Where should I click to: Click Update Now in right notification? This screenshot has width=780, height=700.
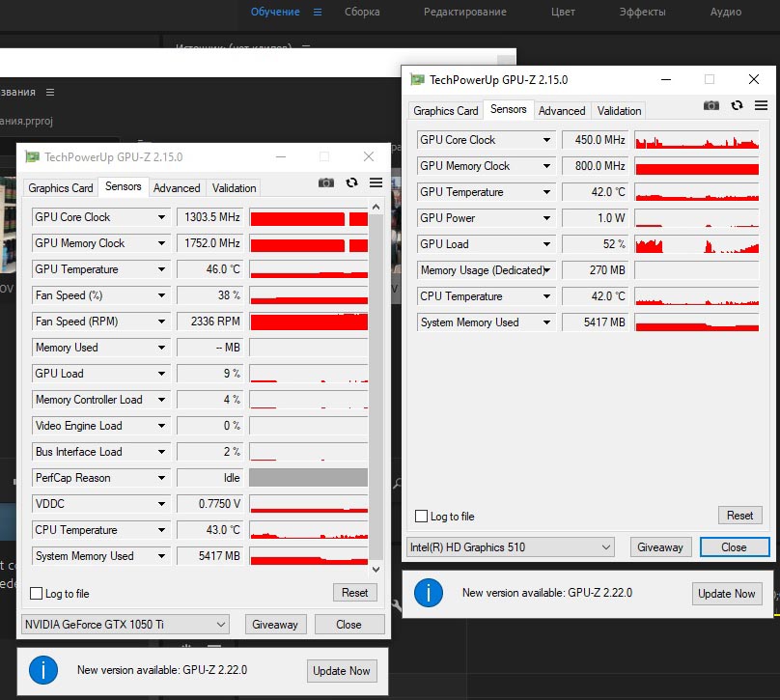point(726,594)
